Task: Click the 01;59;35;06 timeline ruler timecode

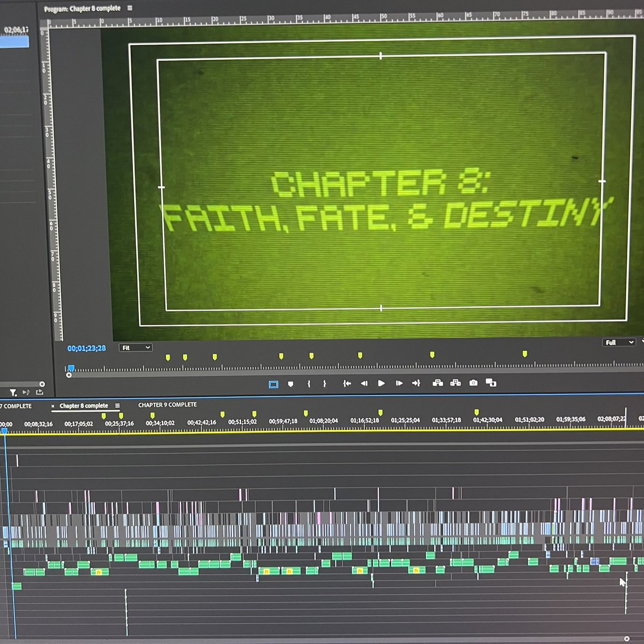Action: click(571, 419)
